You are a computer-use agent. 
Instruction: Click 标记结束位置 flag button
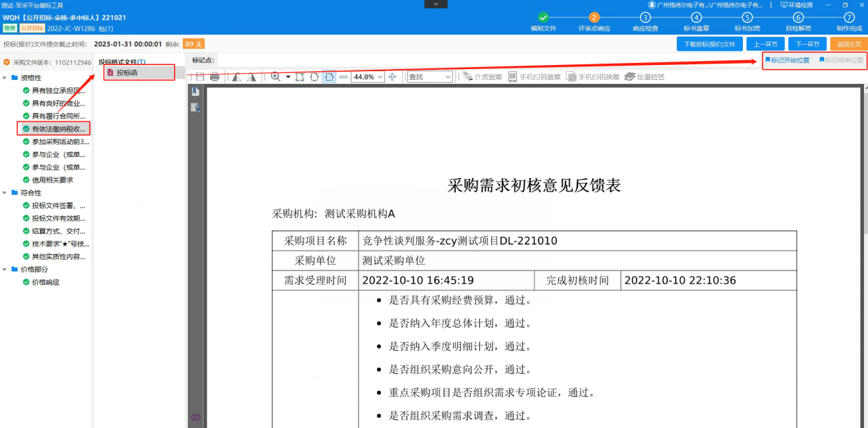pyautogui.click(x=841, y=60)
